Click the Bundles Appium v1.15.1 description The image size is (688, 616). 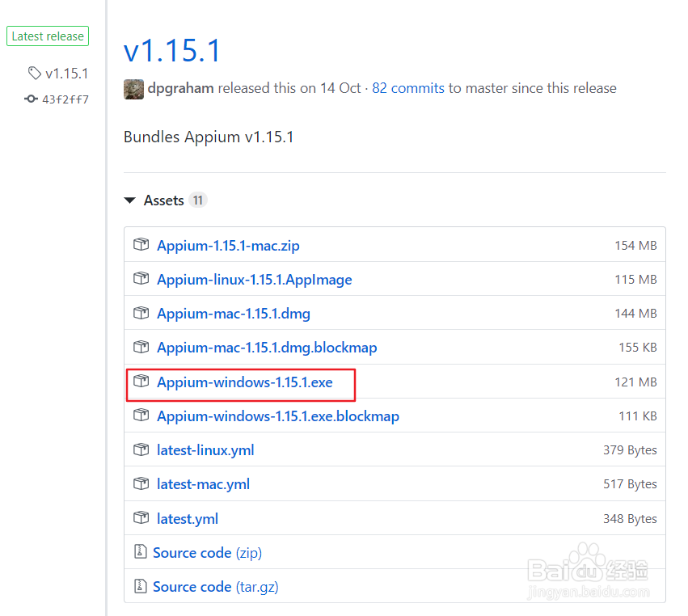(x=209, y=137)
